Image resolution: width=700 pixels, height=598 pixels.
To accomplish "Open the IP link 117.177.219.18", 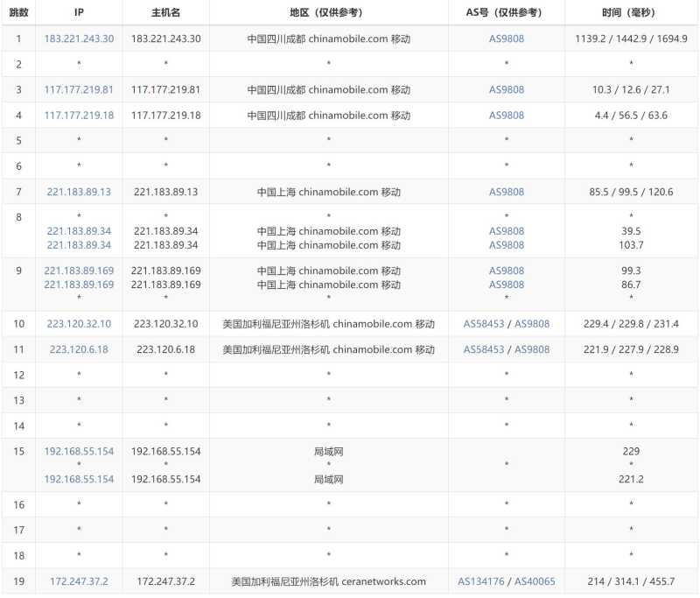I will click(x=79, y=115).
